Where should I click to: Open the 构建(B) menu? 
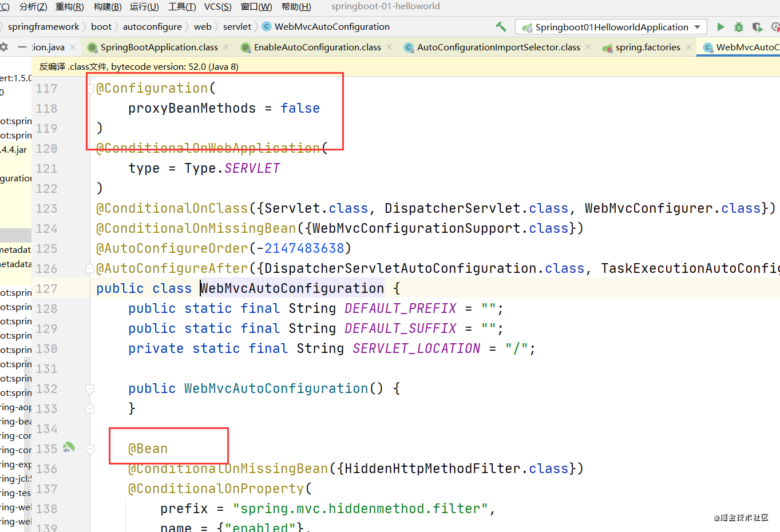[108, 6]
